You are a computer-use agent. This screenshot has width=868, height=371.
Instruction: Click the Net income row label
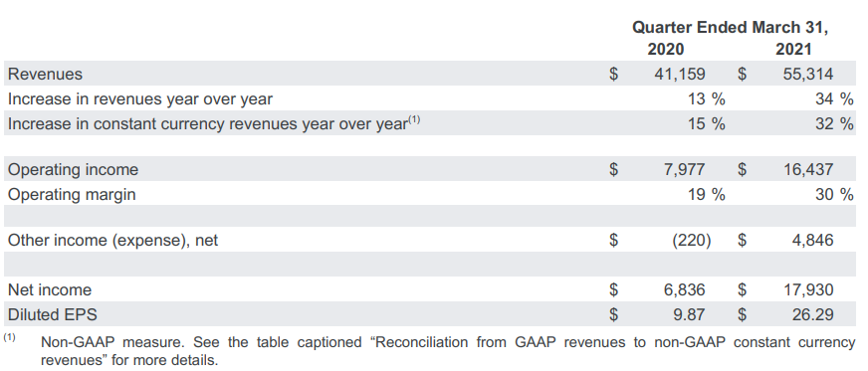point(50,289)
